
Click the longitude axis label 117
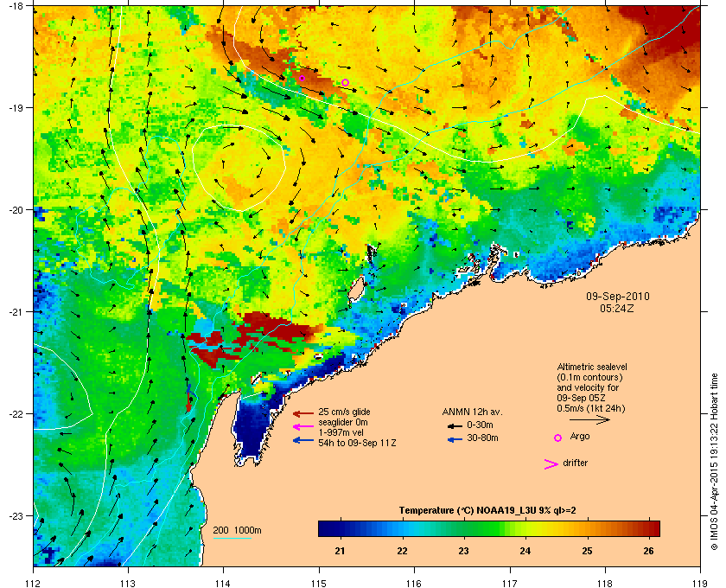click(x=509, y=583)
